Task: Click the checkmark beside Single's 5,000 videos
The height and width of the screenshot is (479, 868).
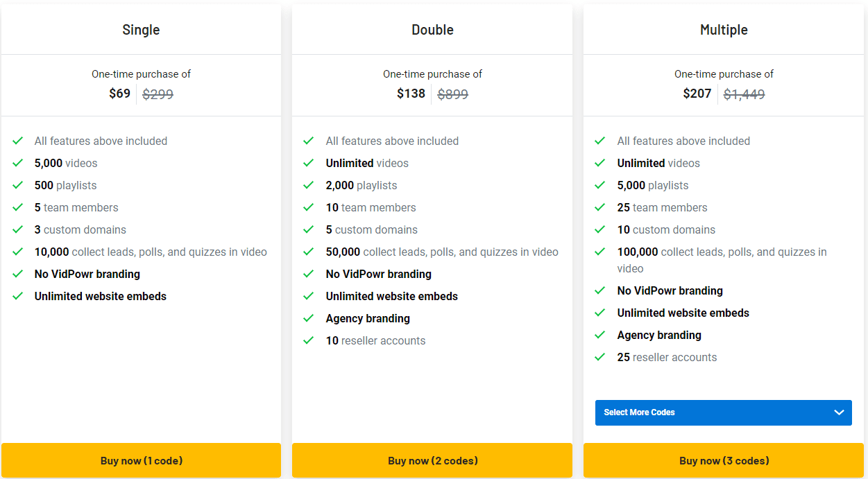Action: [18, 163]
